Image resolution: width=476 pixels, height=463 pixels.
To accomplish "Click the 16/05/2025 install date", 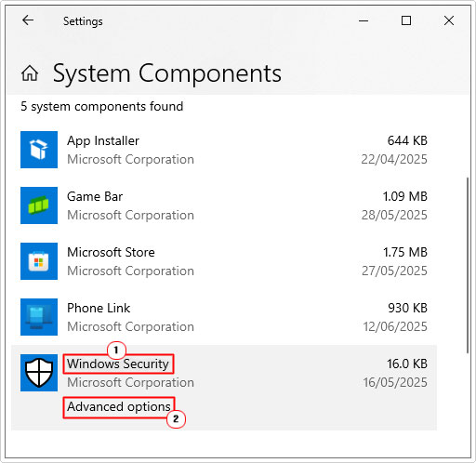I will [x=395, y=382].
